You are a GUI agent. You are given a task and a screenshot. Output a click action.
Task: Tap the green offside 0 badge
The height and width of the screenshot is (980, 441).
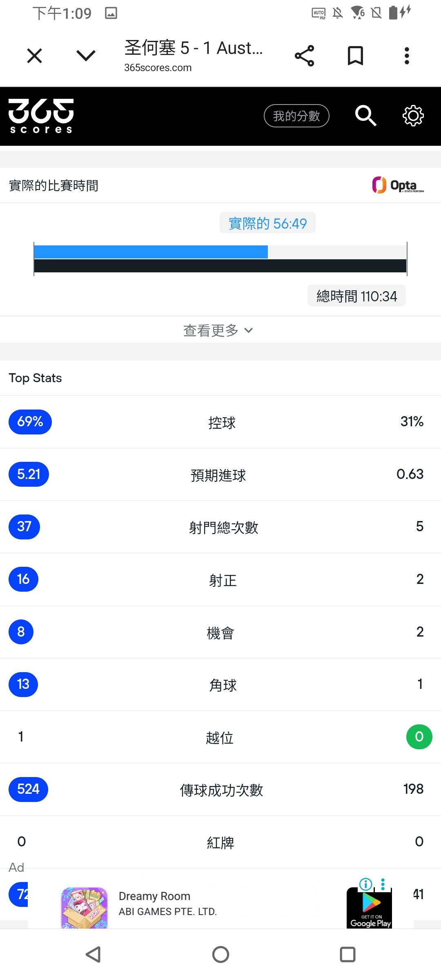click(x=419, y=737)
